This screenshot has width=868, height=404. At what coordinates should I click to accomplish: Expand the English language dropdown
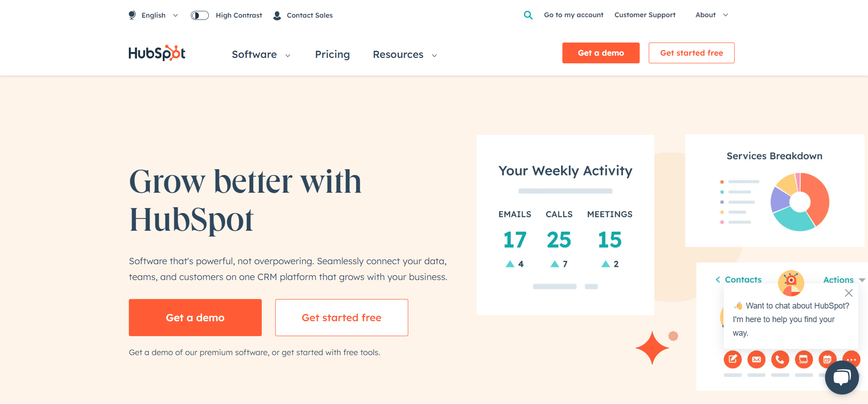175,15
